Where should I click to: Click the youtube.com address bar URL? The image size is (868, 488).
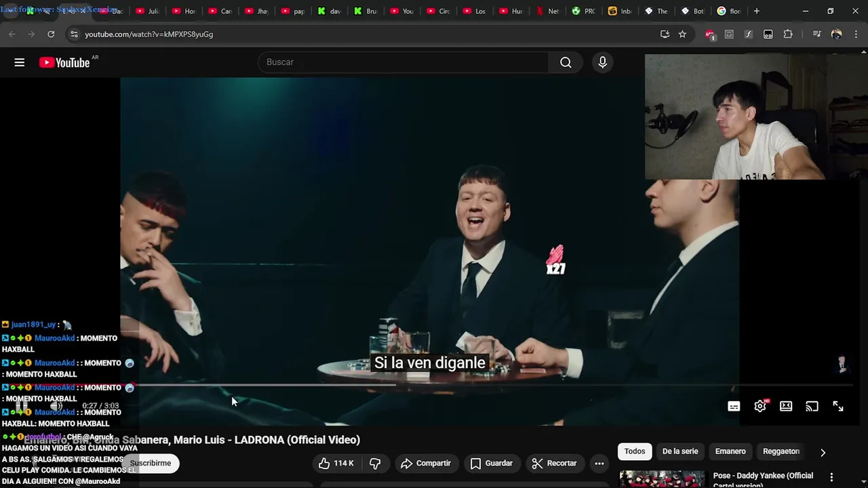point(149,34)
